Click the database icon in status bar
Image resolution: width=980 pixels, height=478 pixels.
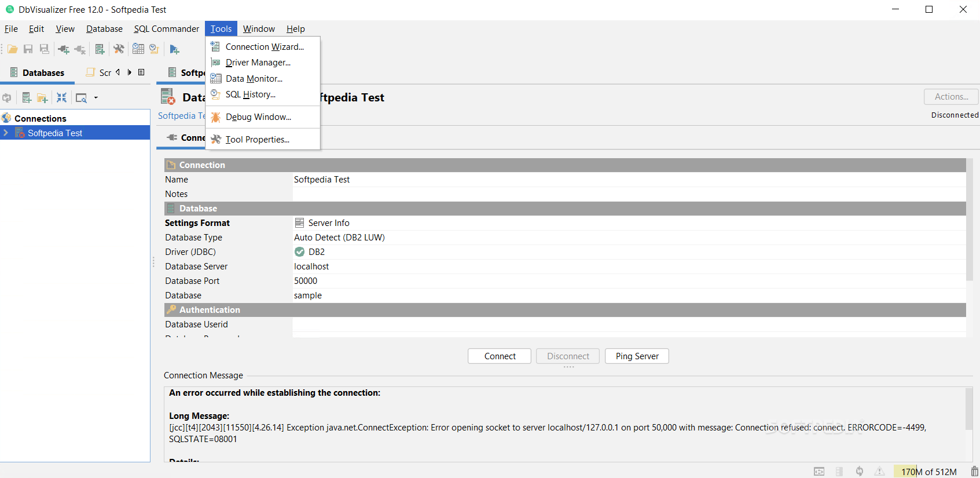click(839, 472)
